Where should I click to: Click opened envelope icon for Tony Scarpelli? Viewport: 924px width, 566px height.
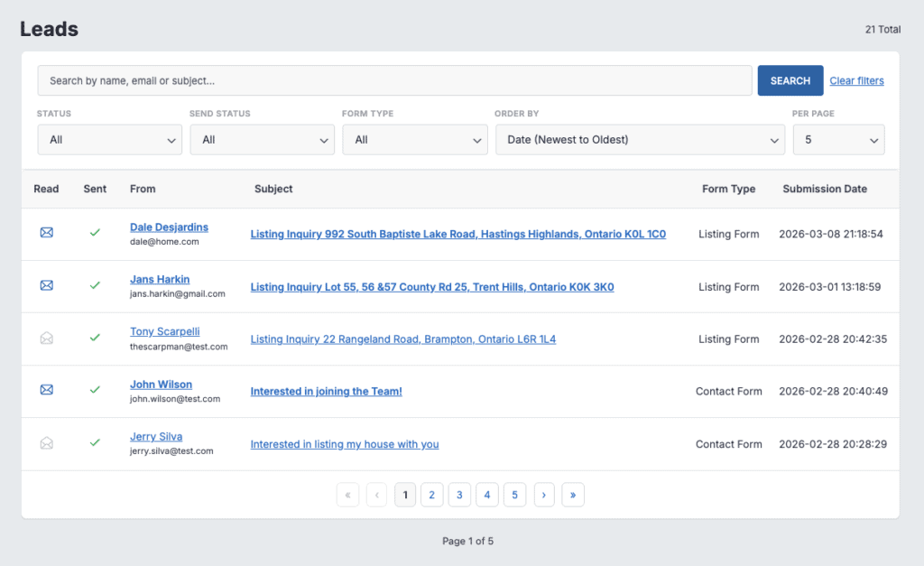point(47,338)
